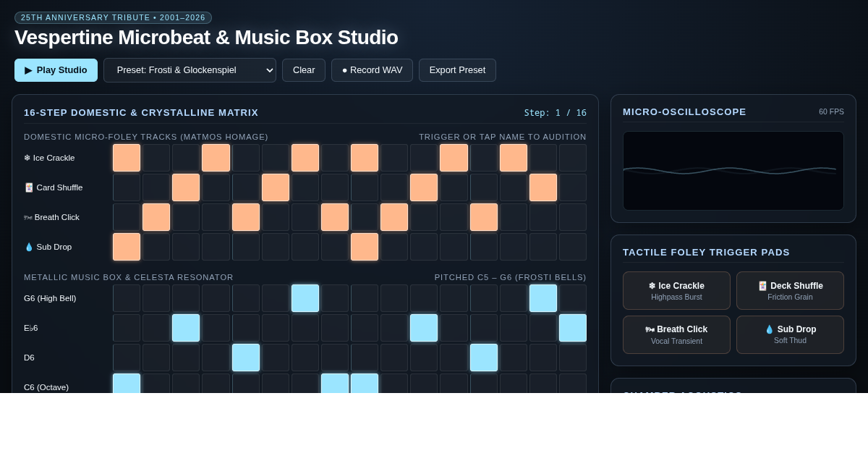Click Export Preset
Viewport: 868px width, 456px height.
point(457,70)
